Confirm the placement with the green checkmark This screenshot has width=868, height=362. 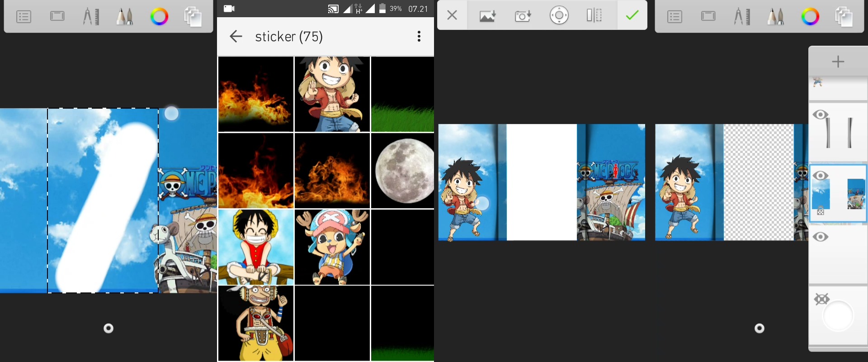click(632, 15)
